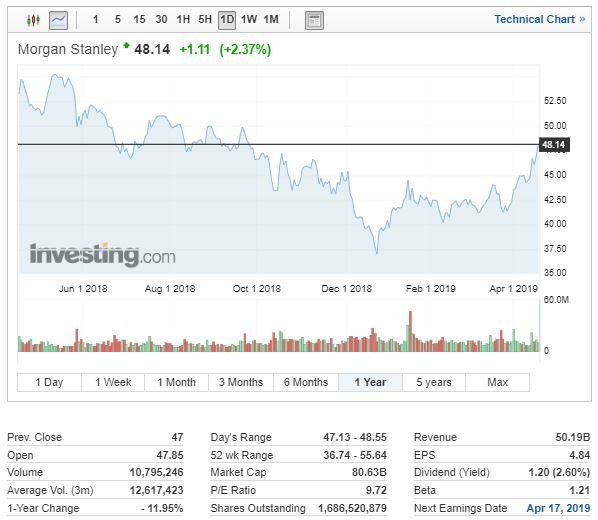Click the Beta value 1.21
598x520 pixels.
(x=580, y=490)
